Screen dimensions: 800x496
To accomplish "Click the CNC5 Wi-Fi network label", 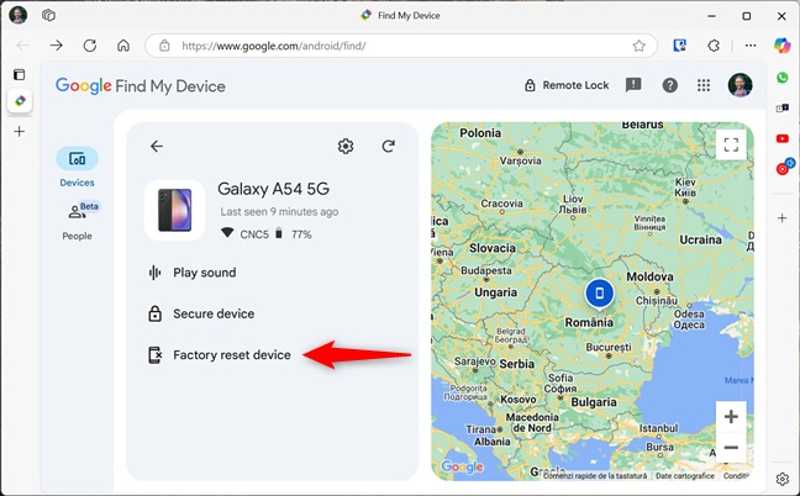I will pyautogui.click(x=254, y=234).
